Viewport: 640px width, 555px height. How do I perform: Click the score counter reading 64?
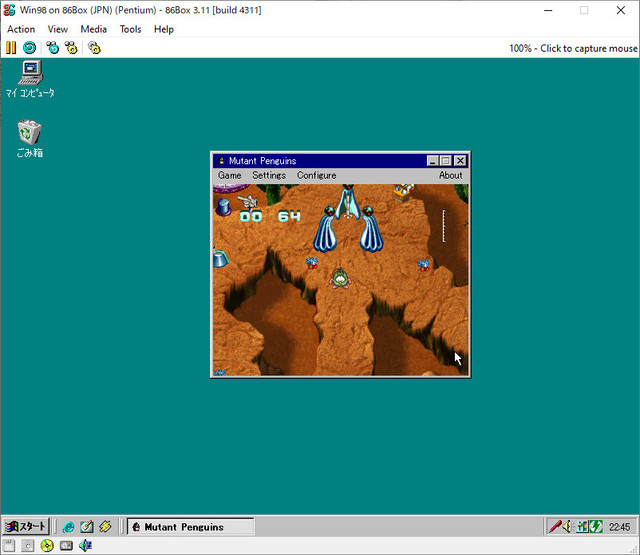(x=289, y=216)
